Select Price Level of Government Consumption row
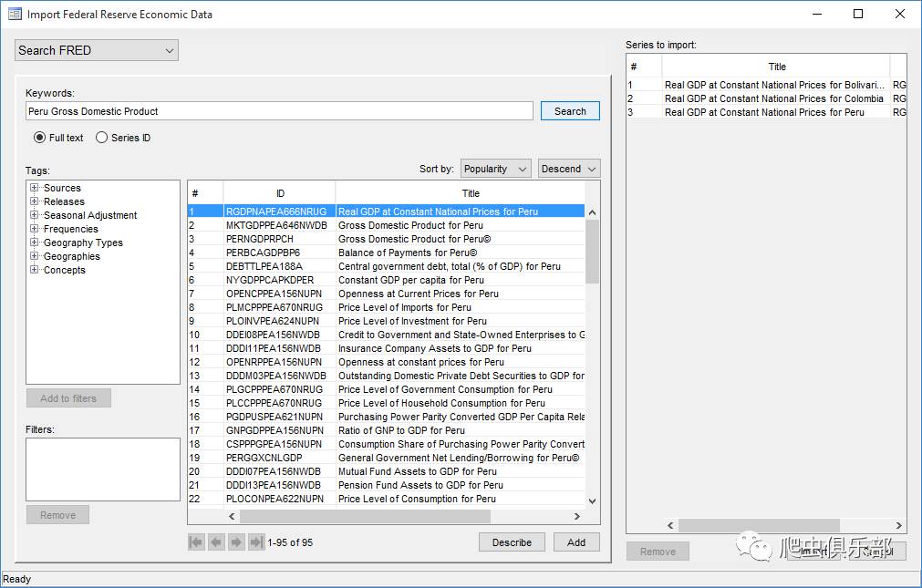This screenshot has height=588, width=922. point(387,389)
